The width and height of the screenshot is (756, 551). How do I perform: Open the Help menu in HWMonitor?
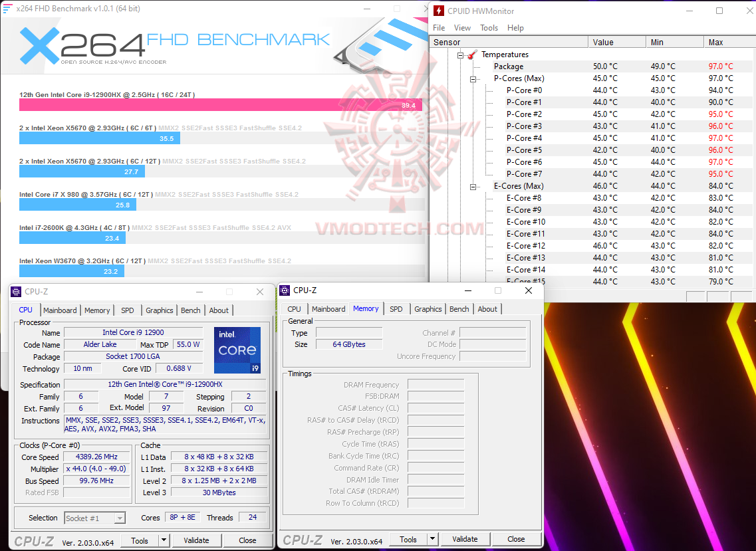point(515,28)
